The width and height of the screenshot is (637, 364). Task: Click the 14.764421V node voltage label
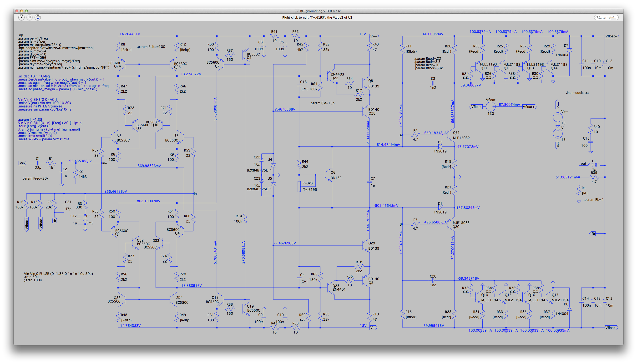(x=130, y=34)
